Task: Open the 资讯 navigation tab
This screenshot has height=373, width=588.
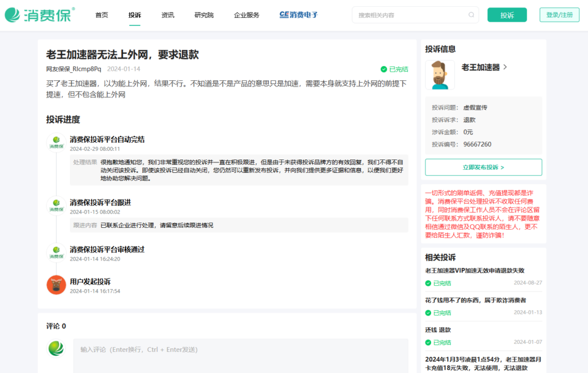Action: [168, 15]
